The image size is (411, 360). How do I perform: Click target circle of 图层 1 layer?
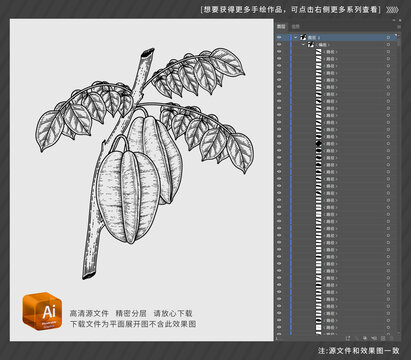tap(388, 37)
